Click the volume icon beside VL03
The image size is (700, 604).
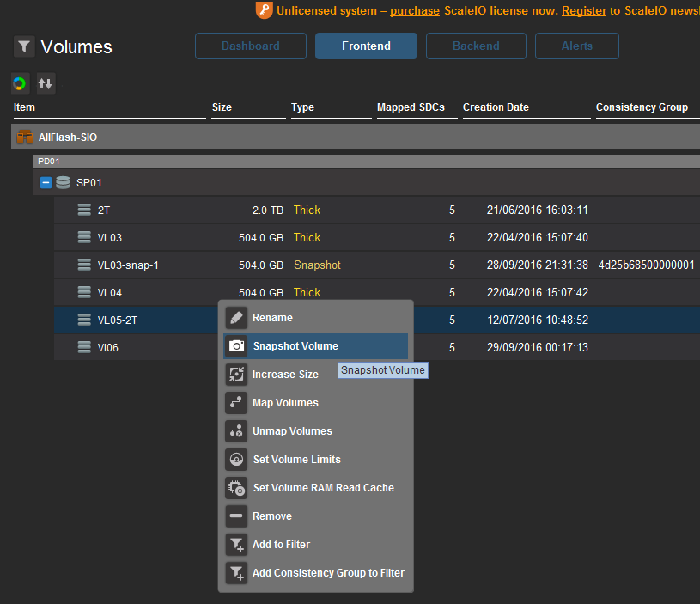click(84, 237)
